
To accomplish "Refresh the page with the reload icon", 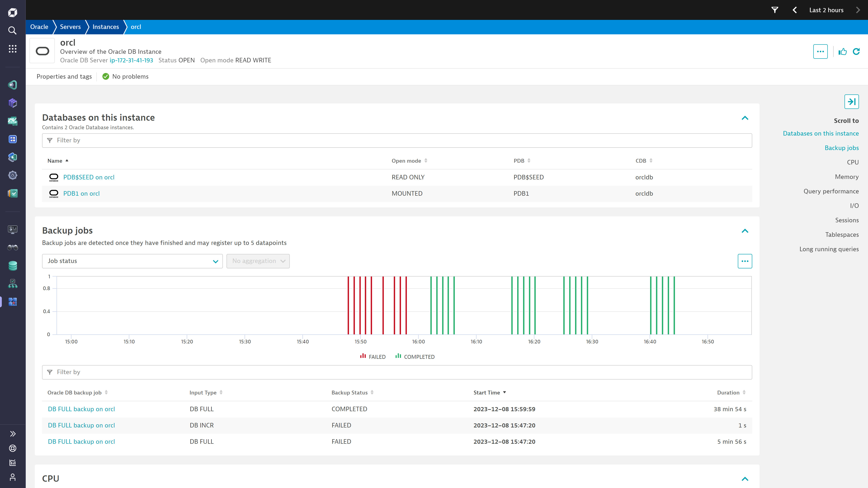I will [x=856, y=52].
